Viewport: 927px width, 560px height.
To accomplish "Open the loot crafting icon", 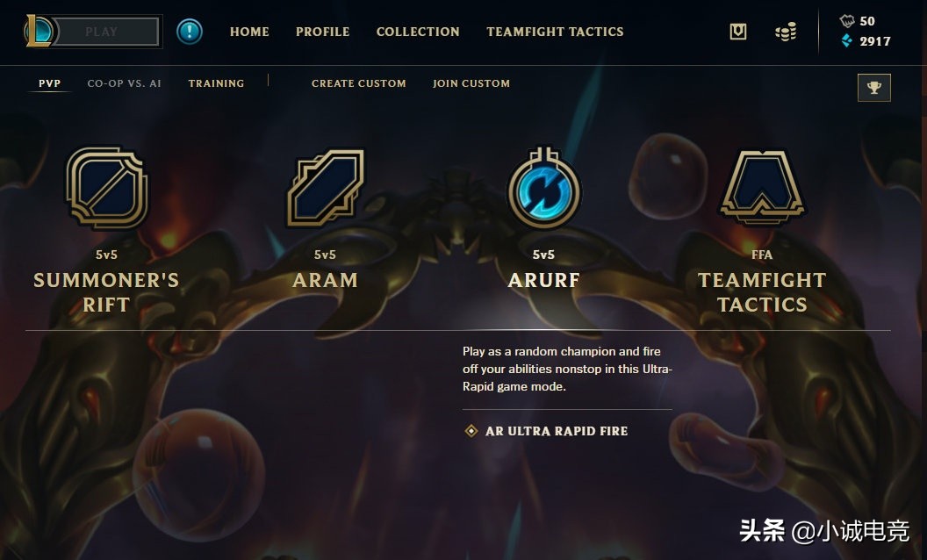I will point(737,32).
